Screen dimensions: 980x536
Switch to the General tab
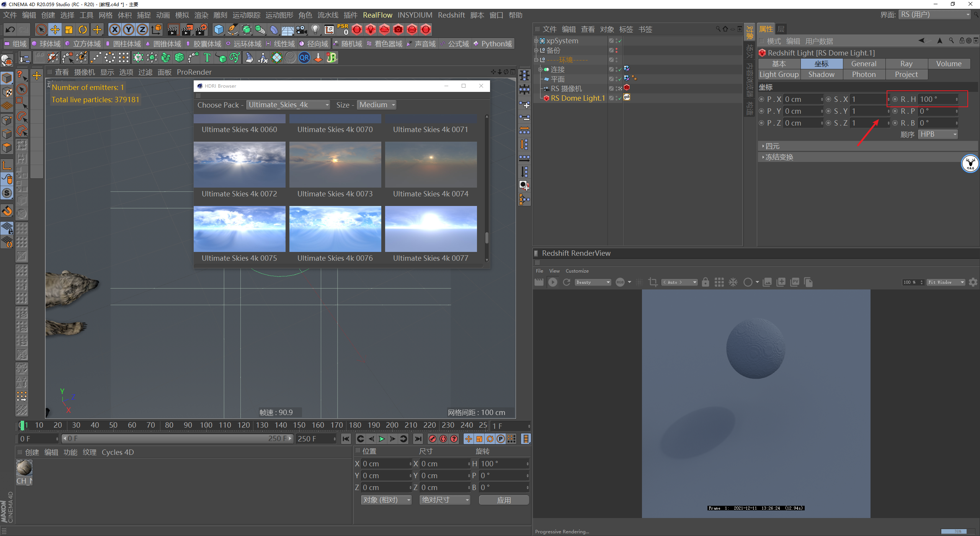(x=863, y=64)
